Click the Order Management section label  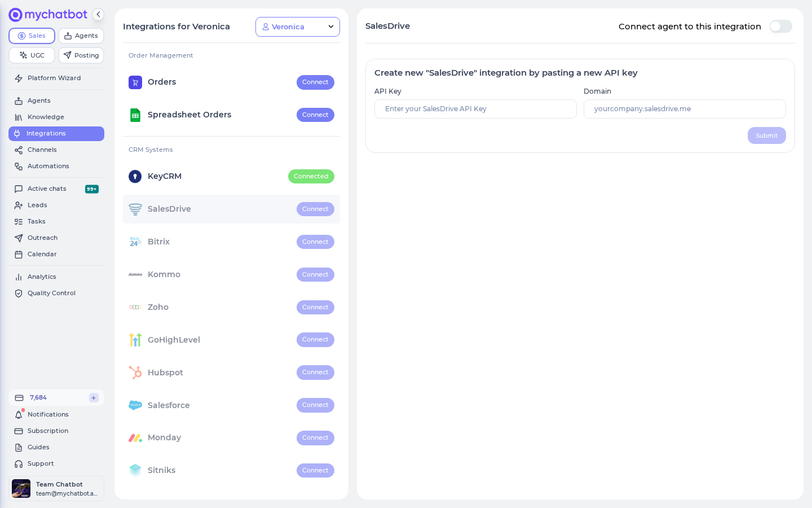(161, 55)
